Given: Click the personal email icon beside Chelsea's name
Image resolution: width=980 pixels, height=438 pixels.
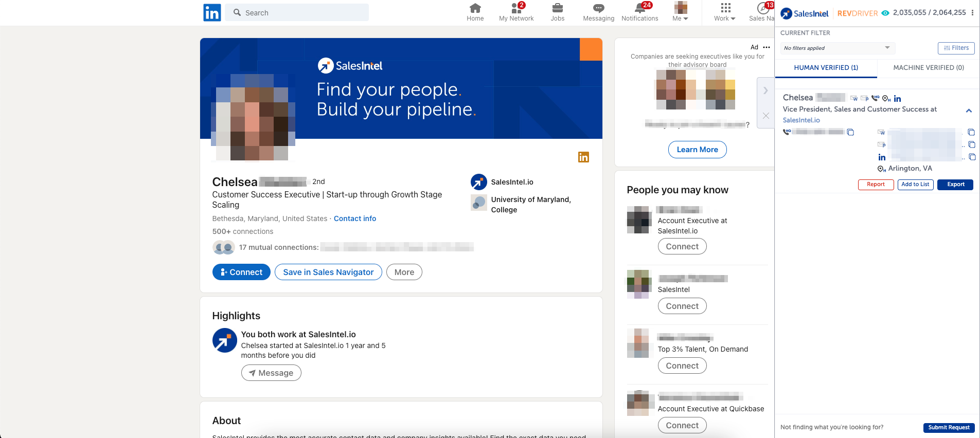Looking at the screenshot, I should (x=864, y=98).
